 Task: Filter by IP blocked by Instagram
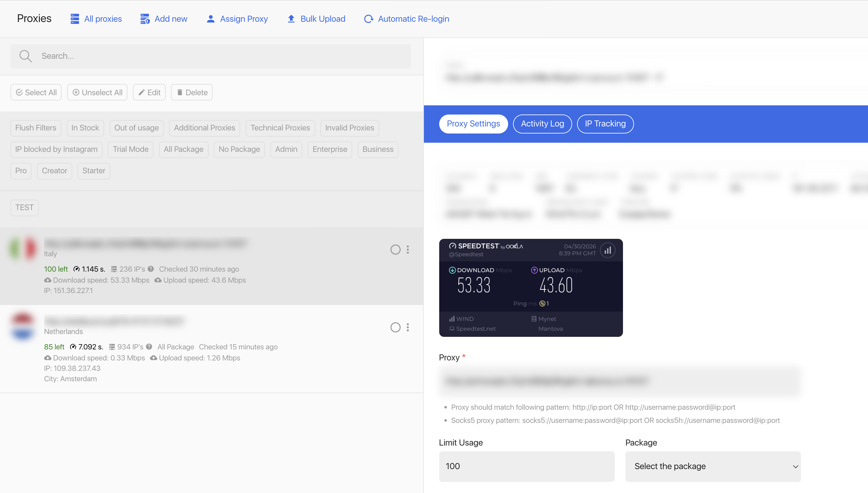(56, 149)
